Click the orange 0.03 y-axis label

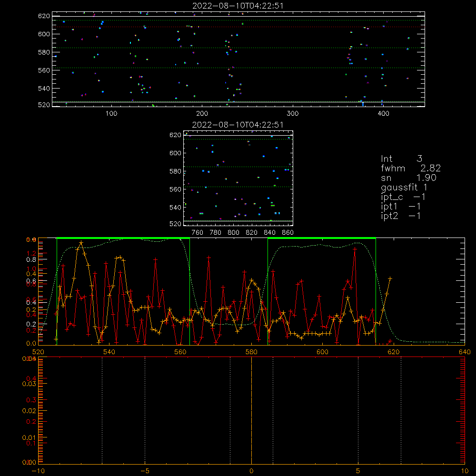tap(29, 384)
